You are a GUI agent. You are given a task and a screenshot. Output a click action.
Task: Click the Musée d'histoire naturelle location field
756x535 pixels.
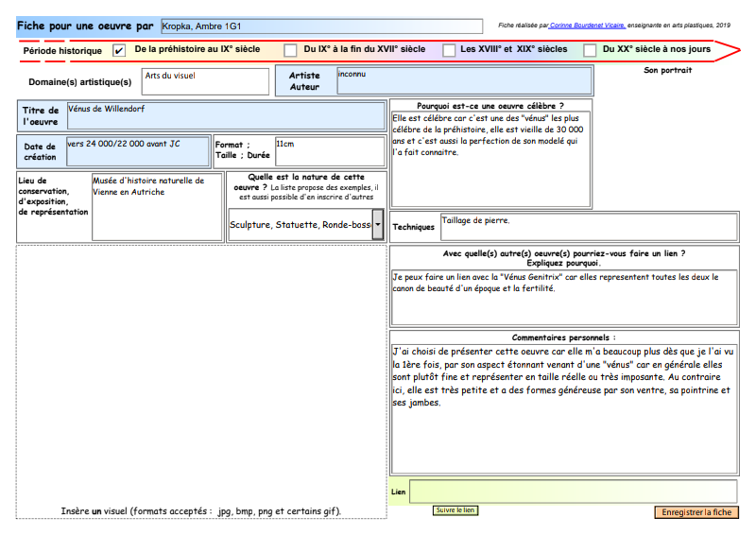point(156,205)
